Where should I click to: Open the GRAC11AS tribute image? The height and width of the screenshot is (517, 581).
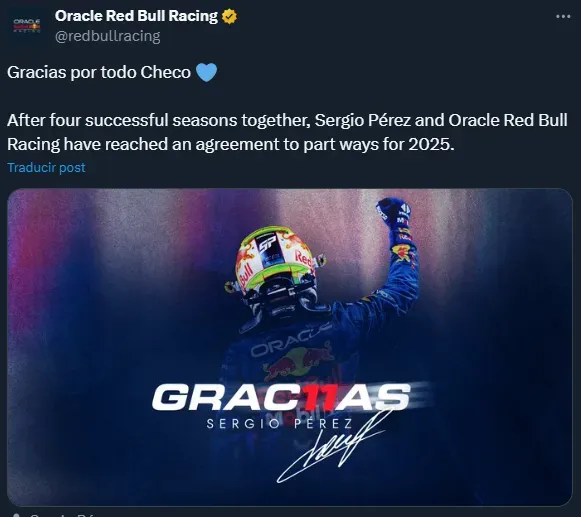point(290,347)
